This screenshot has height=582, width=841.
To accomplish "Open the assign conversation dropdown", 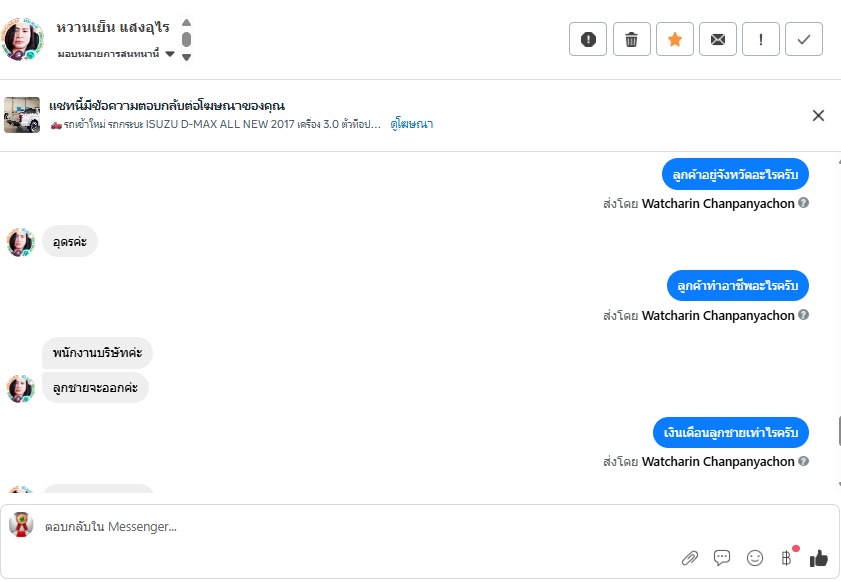I will pyautogui.click(x=116, y=54).
